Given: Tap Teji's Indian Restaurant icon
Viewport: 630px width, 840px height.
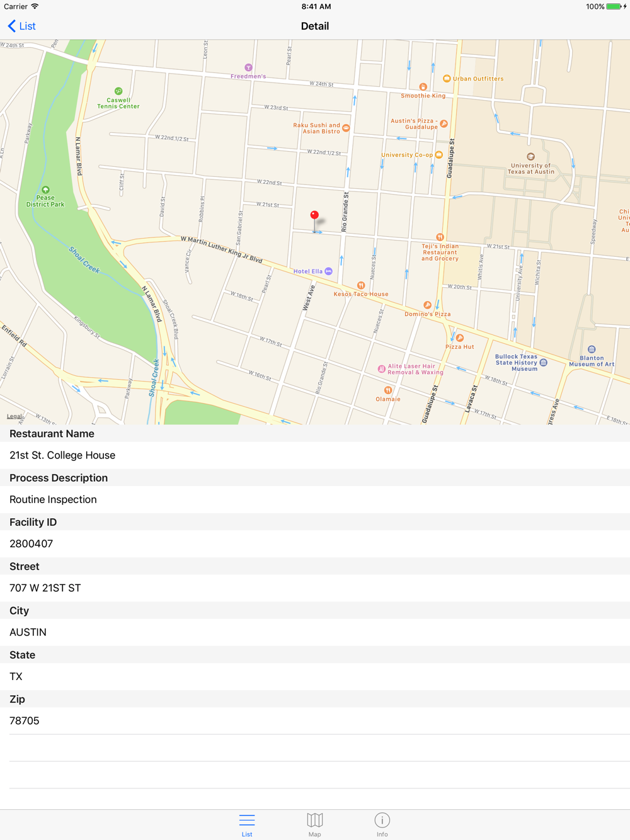Looking at the screenshot, I should pyautogui.click(x=440, y=237).
